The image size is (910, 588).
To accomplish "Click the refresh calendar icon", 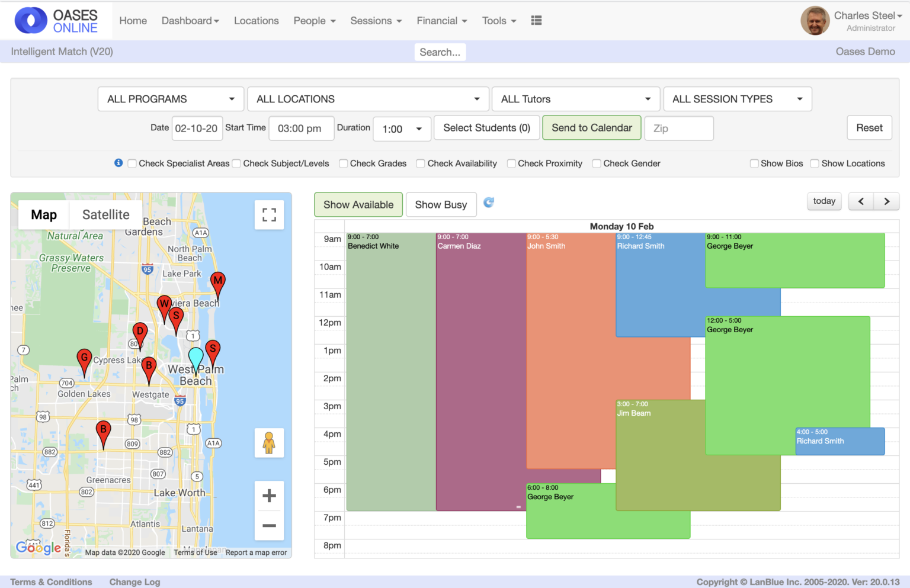I will point(489,203).
